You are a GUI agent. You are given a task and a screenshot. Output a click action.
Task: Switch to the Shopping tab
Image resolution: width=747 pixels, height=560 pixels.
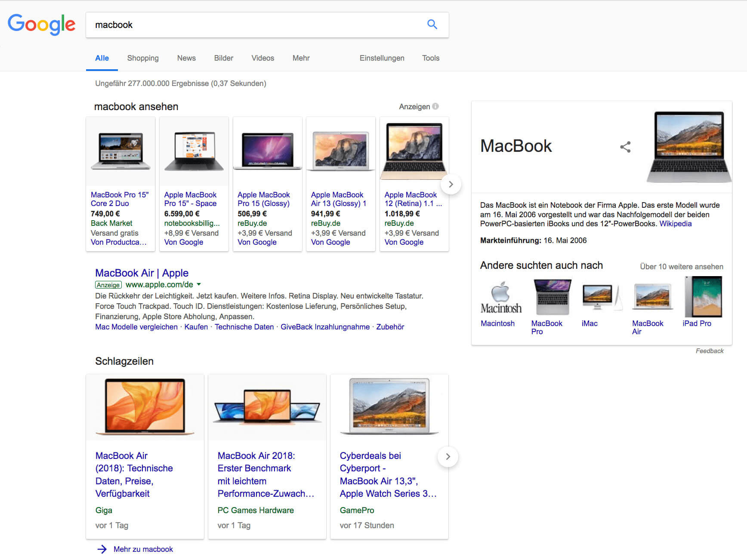143,58
